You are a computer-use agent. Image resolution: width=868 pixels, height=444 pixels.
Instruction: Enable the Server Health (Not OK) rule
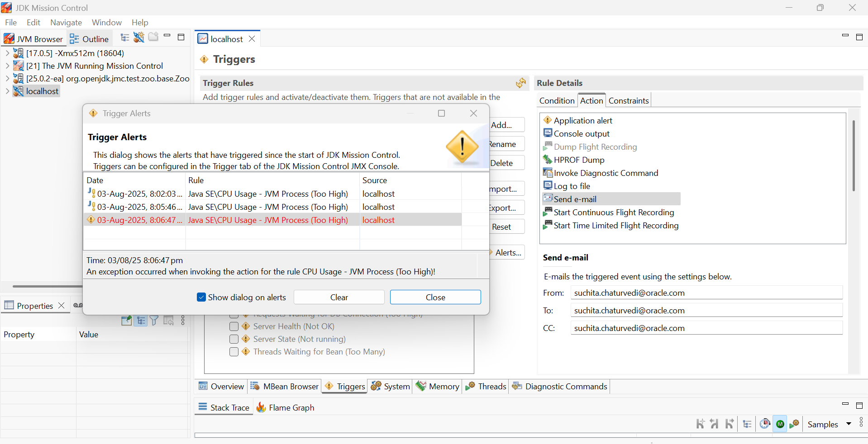point(234,326)
